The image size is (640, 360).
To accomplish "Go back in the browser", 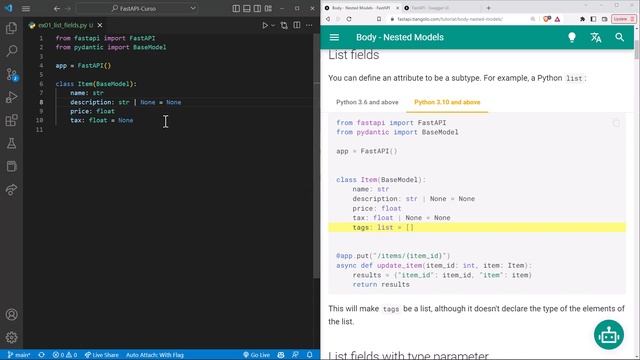I will click(x=328, y=19).
